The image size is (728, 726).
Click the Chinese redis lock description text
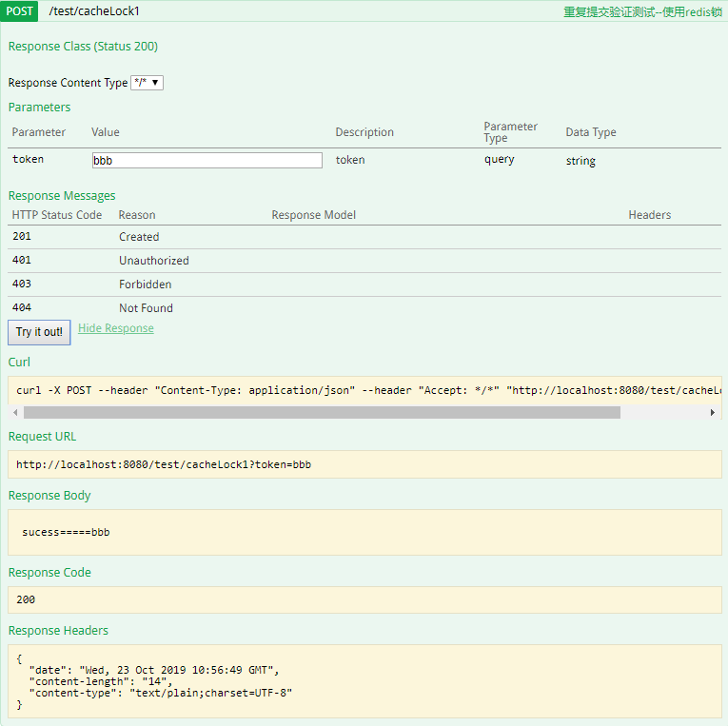tap(642, 12)
